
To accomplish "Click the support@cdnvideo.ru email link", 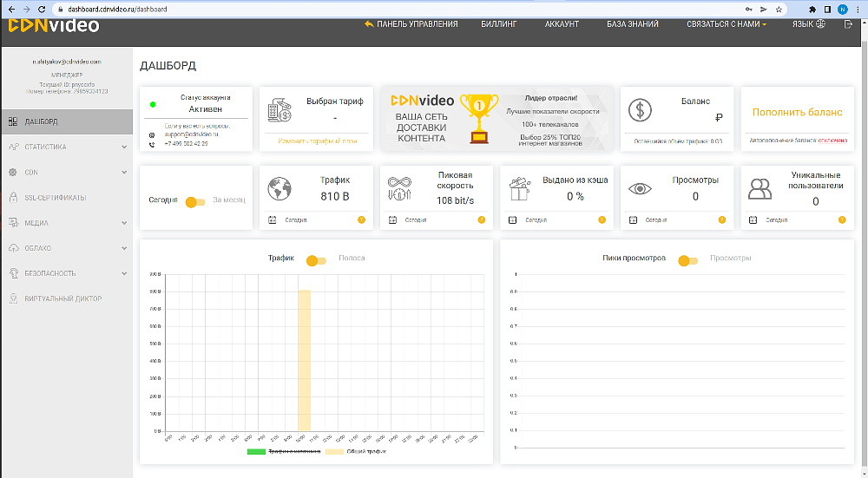I will click(192, 134).
